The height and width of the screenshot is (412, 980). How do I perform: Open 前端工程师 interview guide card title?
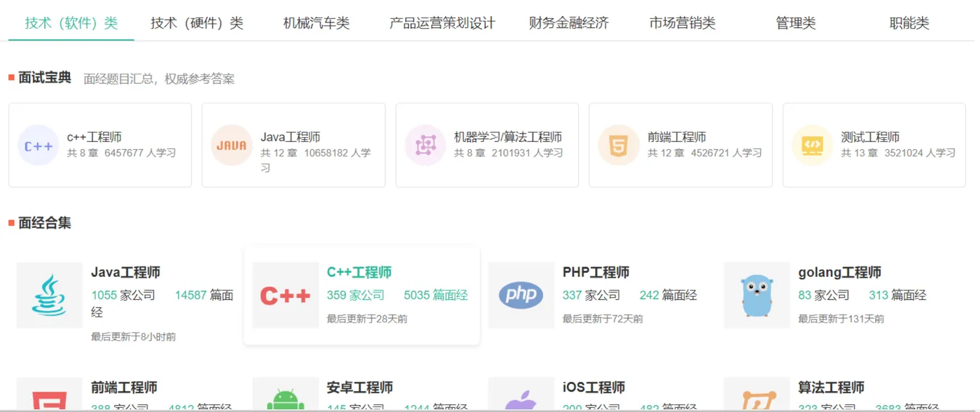tap(677, 137)
